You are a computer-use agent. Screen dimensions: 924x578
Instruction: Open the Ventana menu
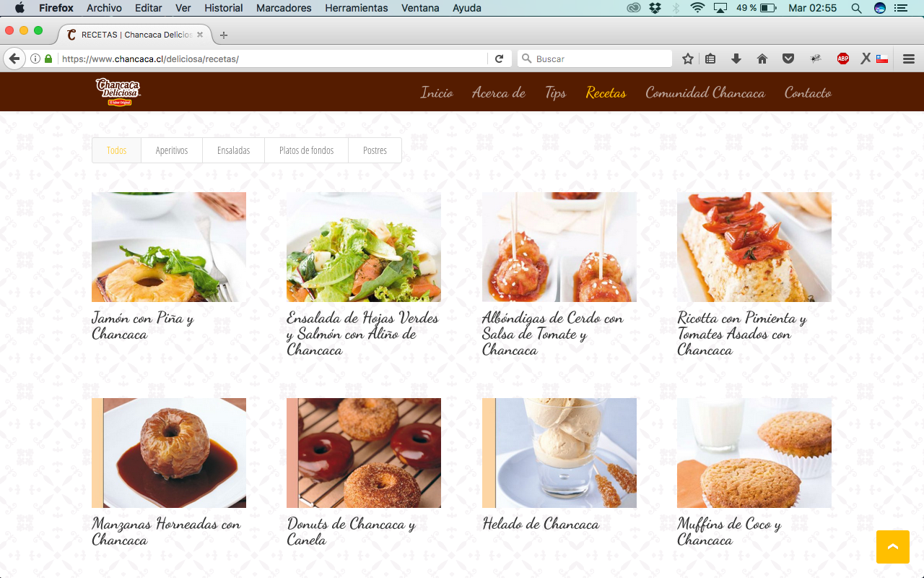[420, 8]
